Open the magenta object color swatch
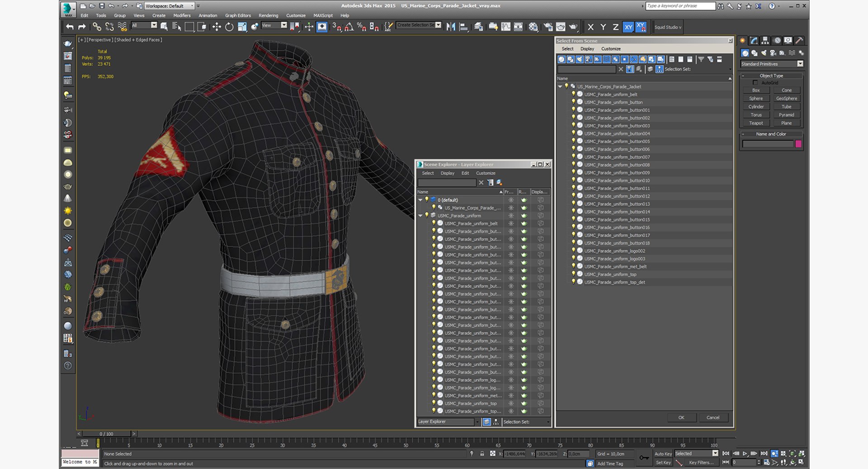 [x=798, y=144]
